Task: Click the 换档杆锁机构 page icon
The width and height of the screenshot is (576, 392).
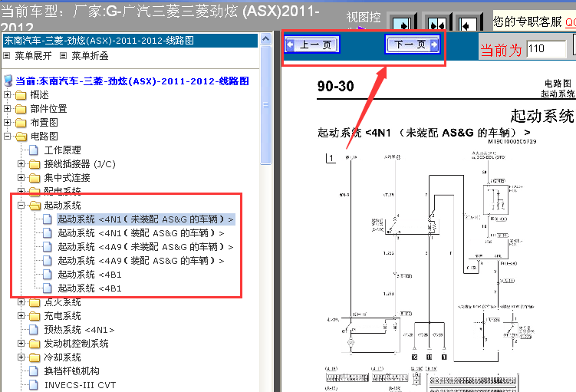Action: pos(34,371)
